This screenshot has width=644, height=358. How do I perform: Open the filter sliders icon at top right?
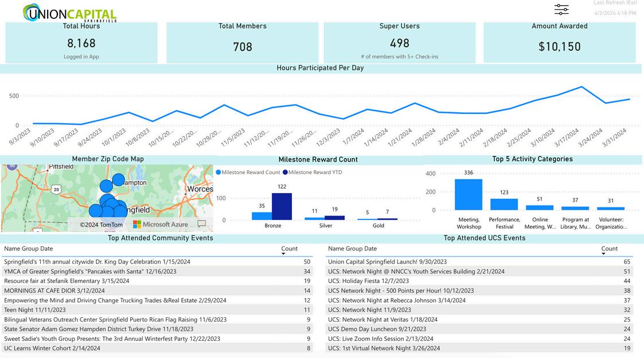[x=561, y=9]
